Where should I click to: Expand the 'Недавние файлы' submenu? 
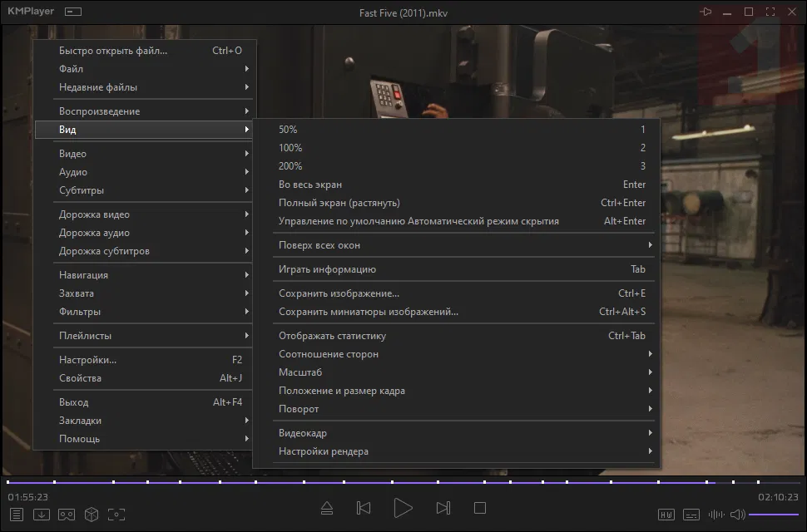coord(145,87)
